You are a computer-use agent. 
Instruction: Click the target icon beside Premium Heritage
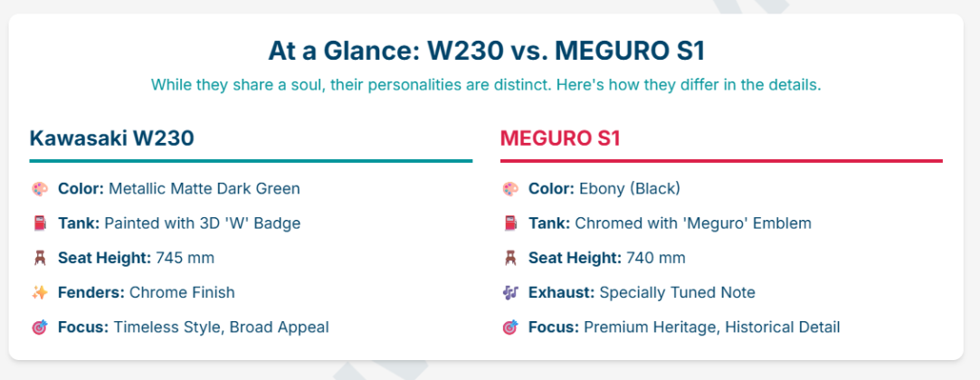[x=510, y=327]
